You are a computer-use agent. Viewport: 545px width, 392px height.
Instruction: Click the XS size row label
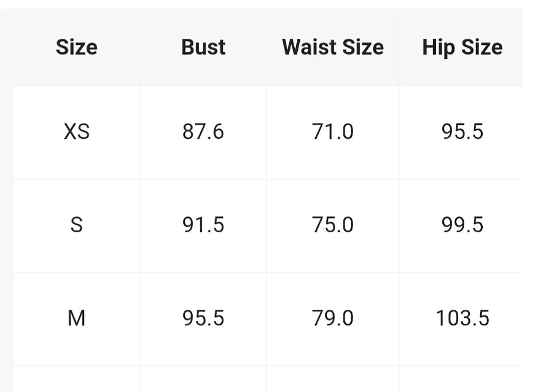point(77,132)
